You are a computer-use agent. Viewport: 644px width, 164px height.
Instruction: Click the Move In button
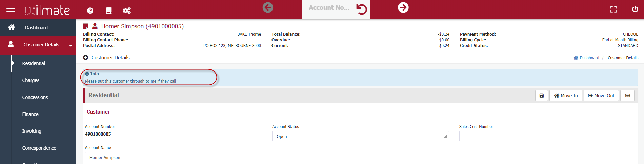point(566,96)
